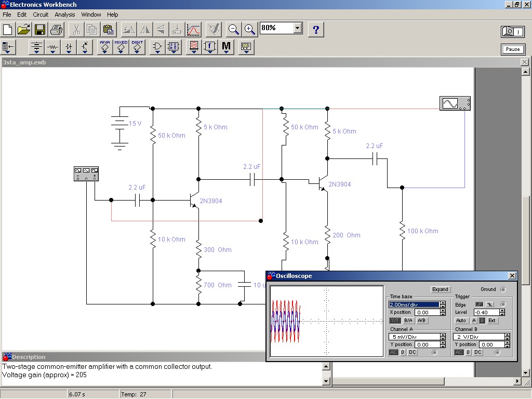
Task: Enable Auto trigger mode
Action: pos(461,321)
